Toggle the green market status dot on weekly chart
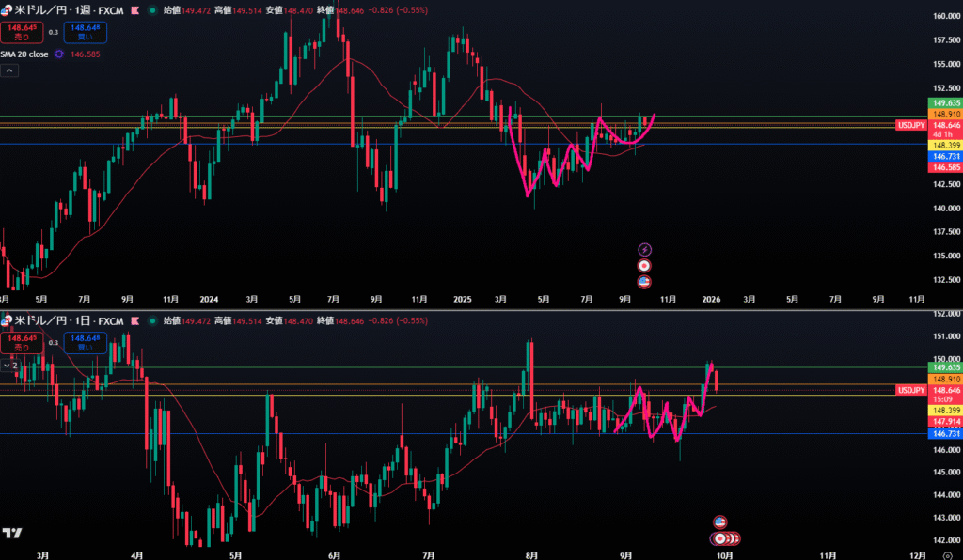Screen dimensions: 963x560 click(153, 8)
